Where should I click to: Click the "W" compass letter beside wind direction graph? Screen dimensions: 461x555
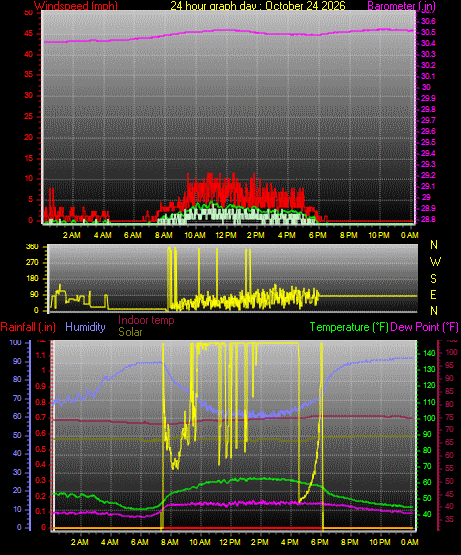435,262
